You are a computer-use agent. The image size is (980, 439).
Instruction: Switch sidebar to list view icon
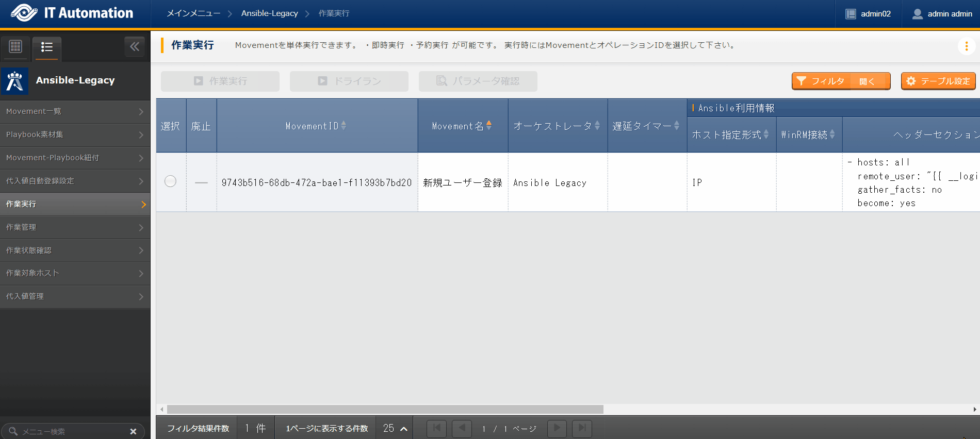pos(47,47)
